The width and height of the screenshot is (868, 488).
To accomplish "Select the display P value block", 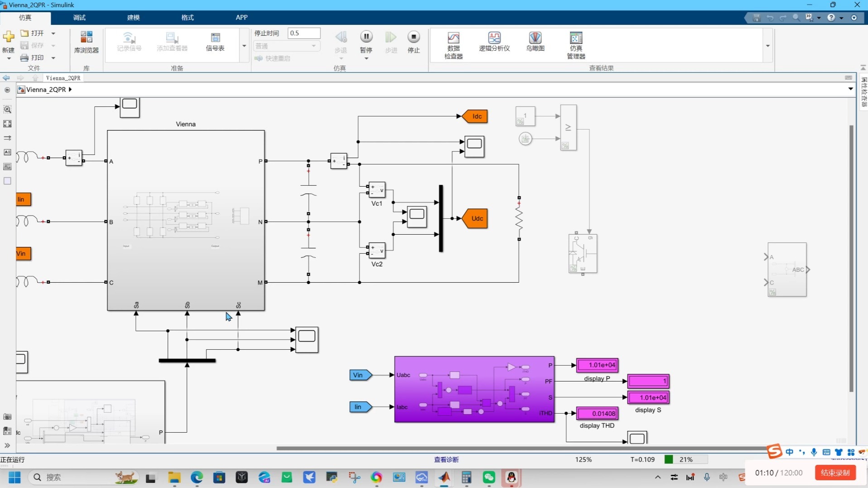I will click(x=597, y=365).
